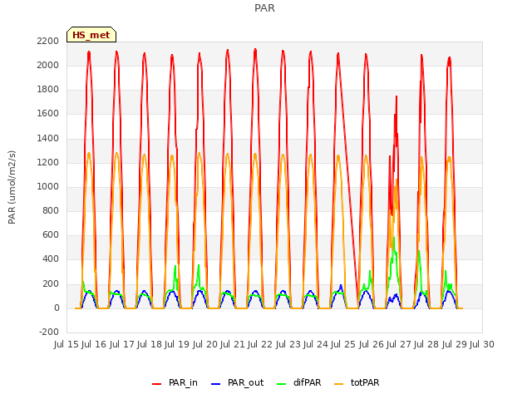Click the 1000 y-axis tick label
Image resolution: width=532 pixels, height=399 pixels.
tap(48, 186)
